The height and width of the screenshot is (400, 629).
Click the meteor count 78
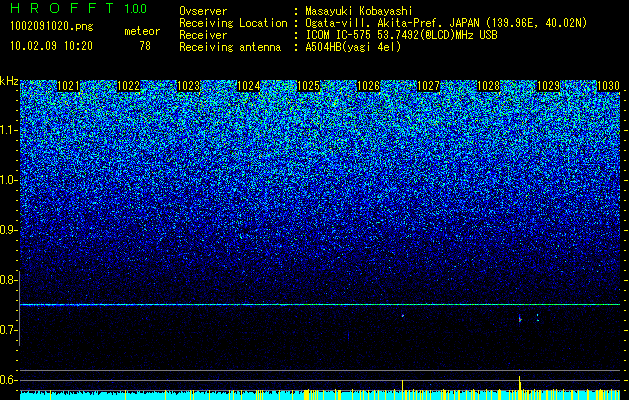click(145, 46)
